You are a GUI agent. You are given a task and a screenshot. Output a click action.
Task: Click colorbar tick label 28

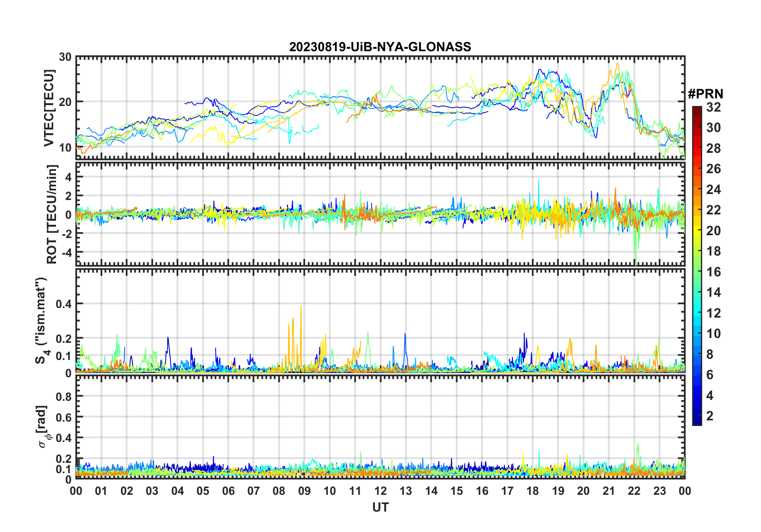point(713,148)
